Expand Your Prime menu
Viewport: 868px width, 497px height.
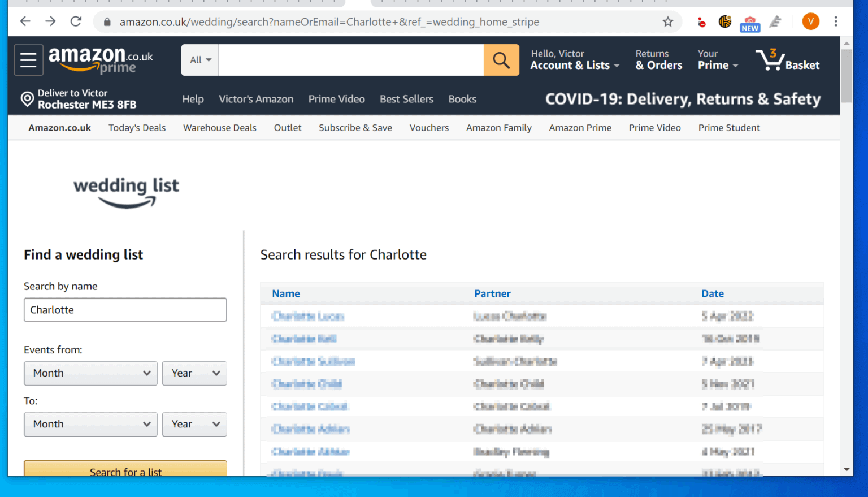tap(718, 60)
